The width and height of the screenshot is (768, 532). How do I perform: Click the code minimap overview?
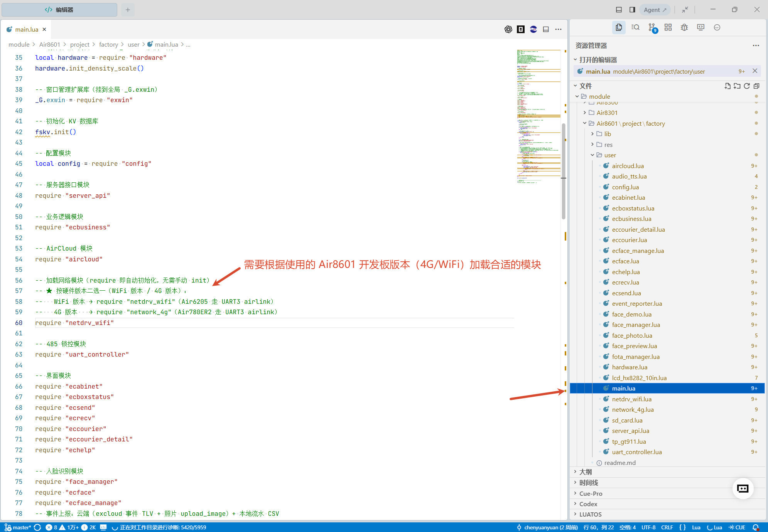coord(538,116)
